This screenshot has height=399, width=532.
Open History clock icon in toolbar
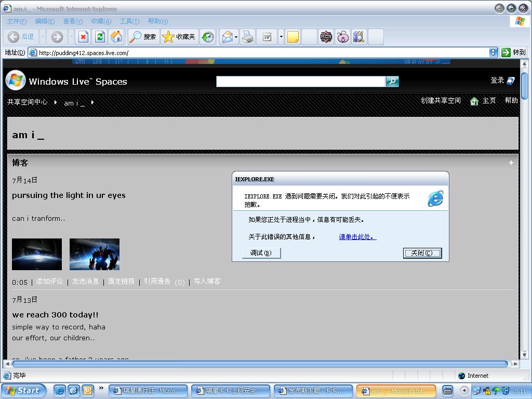tap(208, 37)
